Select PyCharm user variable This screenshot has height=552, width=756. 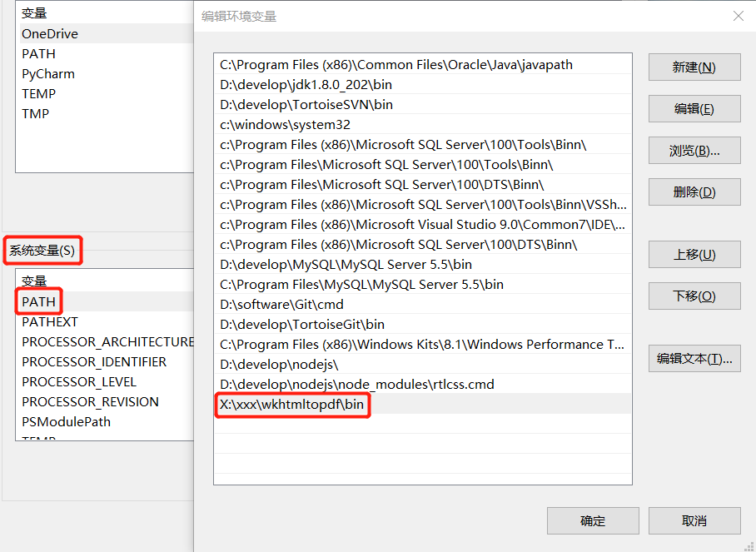[x=105, y=74]
